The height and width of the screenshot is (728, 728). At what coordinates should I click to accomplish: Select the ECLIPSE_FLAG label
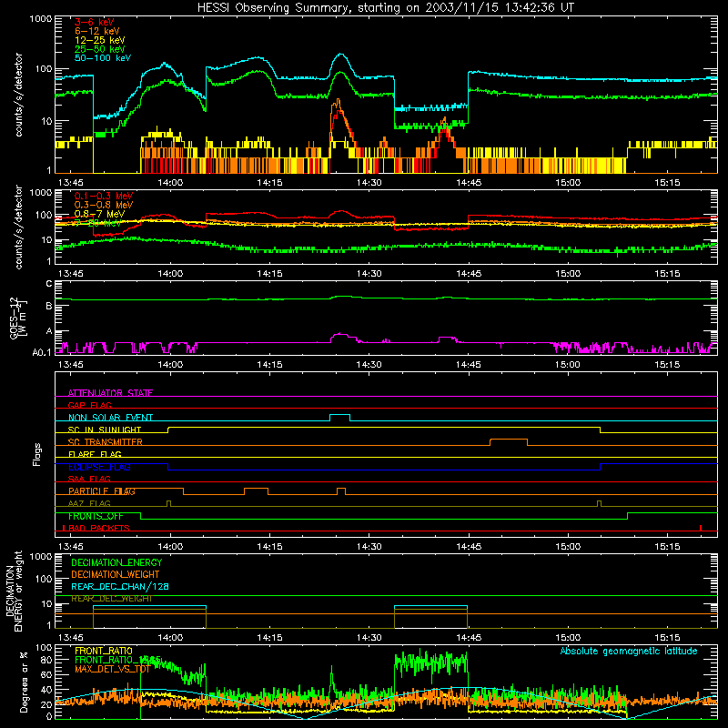click(x=99, y=467)
